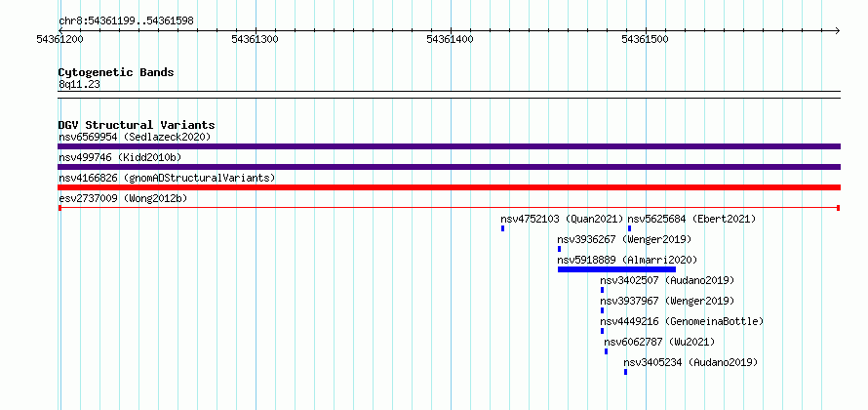Click ruler position 54361400
868x410 pixels.
click(450, 39)
